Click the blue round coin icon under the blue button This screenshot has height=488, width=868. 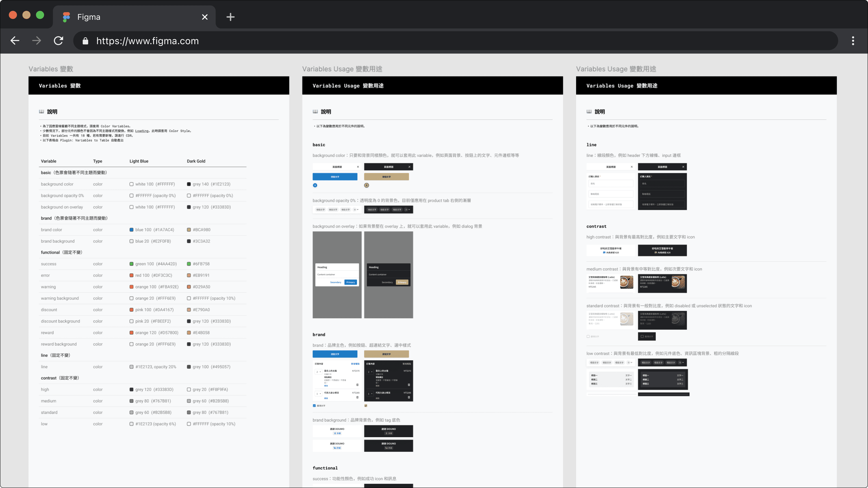tap(315, 185)
